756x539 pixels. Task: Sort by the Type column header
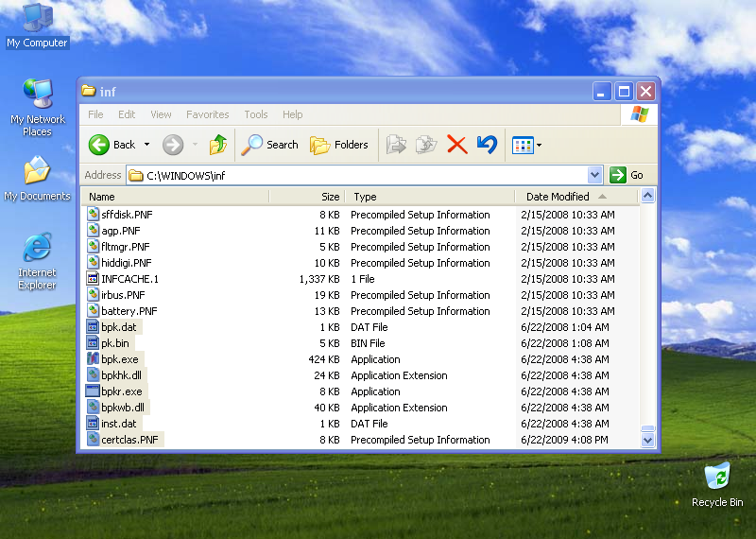pos(430,197)
